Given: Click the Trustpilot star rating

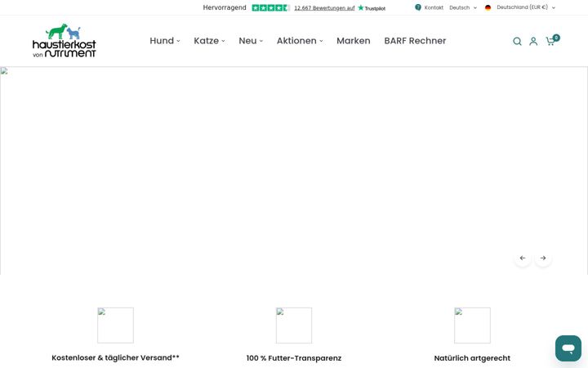Looking at the screenshot, I should [x=270, y=8].
